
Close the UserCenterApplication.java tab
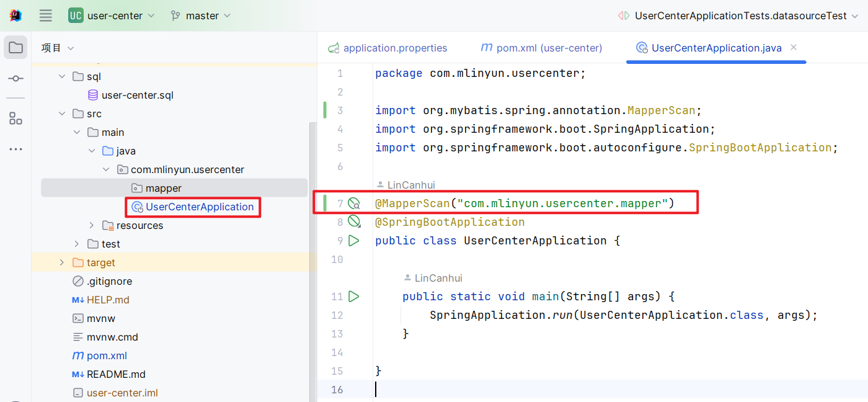(x=794, y=48)
